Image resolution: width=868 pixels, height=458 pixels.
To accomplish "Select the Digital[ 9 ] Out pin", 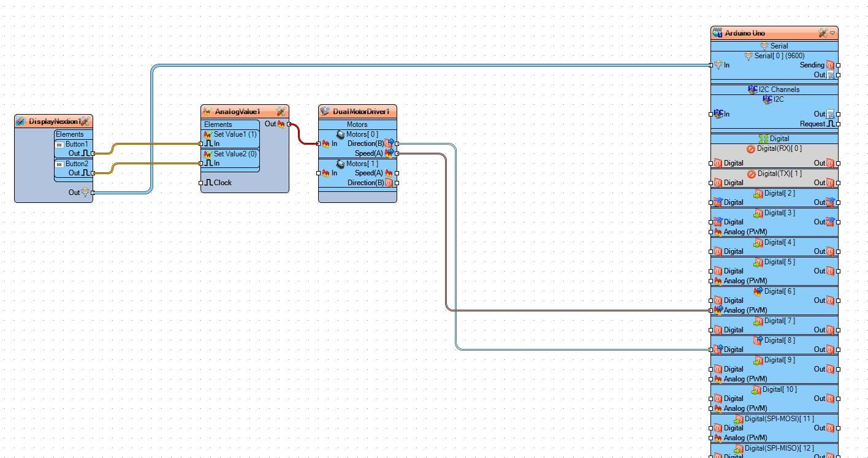I will tap(839, 369).
